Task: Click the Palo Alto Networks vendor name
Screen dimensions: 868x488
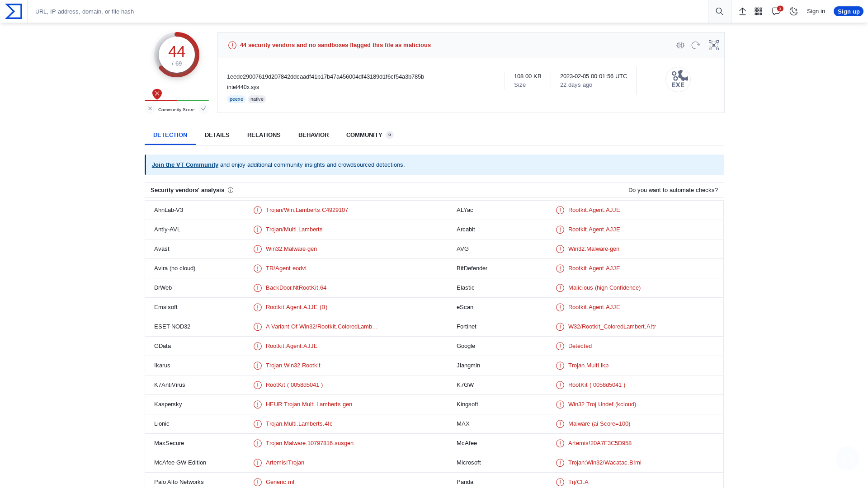Action: (x=179, y=482)
